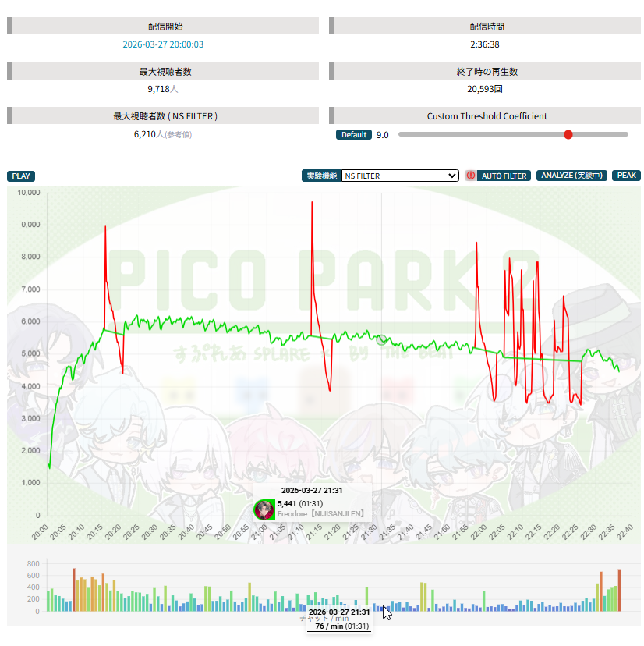Viewport: 644px width, 646px height.
Task: Click the 5,441 viewer count in the tooltip
Action: (287, 503)
